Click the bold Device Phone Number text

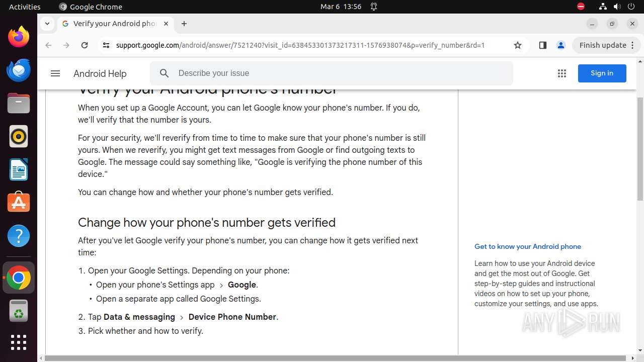pyautogui.click(x=232, y=317)
